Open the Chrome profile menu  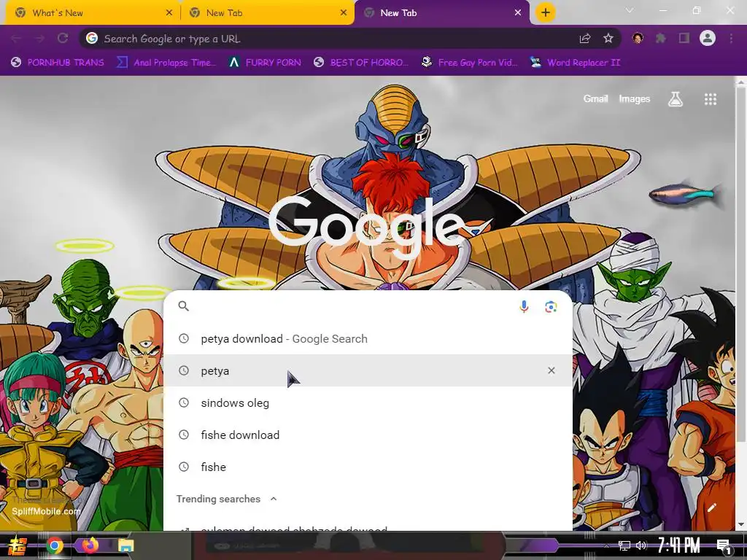(x=708, y=38)
